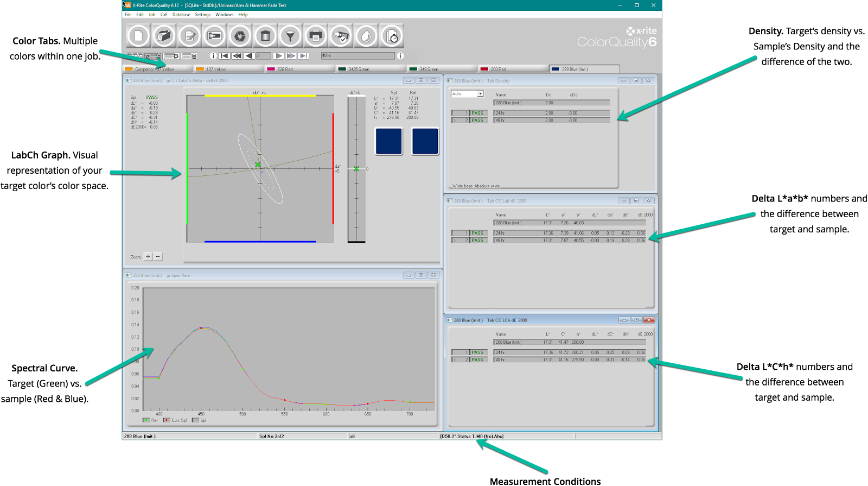Click the fast-rewind double arrow button
The width and height of the screenshot is (868, 486).
point(237,56)
